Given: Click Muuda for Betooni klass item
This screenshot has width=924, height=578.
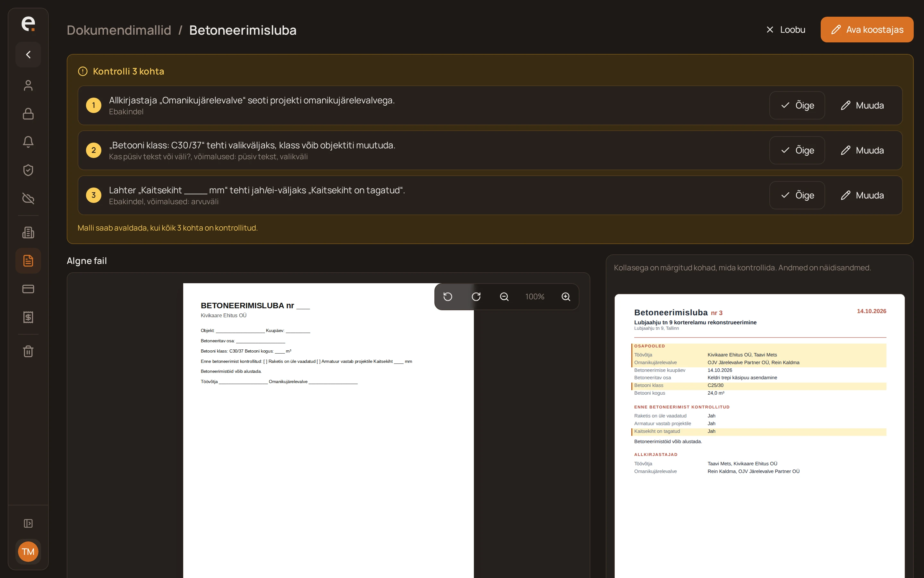Looking at the screenshot, I should [x=862, y=150].
